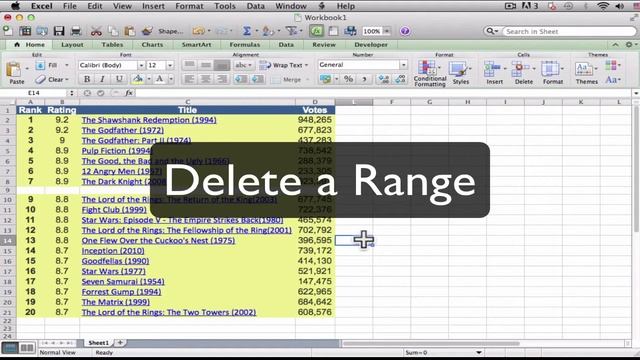Viewport: 640px width, 360px height.
Task: Expand the Clear dropdown in Edit group
Action: pyautogui.click(x=67, y=80)
